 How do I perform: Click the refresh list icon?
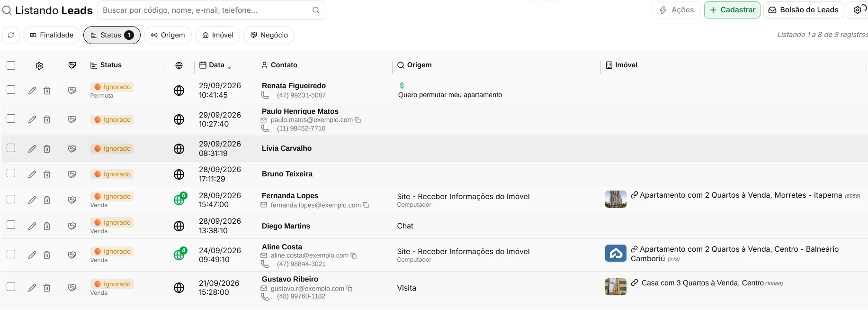click(11, 35)
